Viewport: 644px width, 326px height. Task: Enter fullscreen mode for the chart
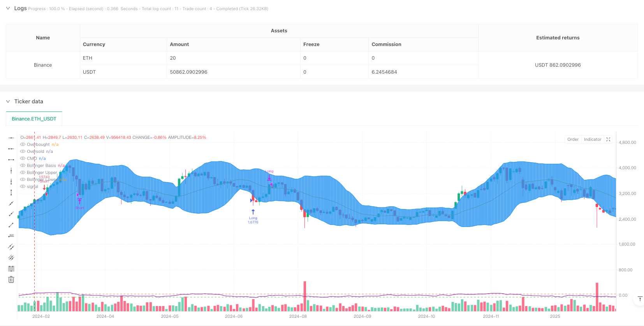click(608, 140)
